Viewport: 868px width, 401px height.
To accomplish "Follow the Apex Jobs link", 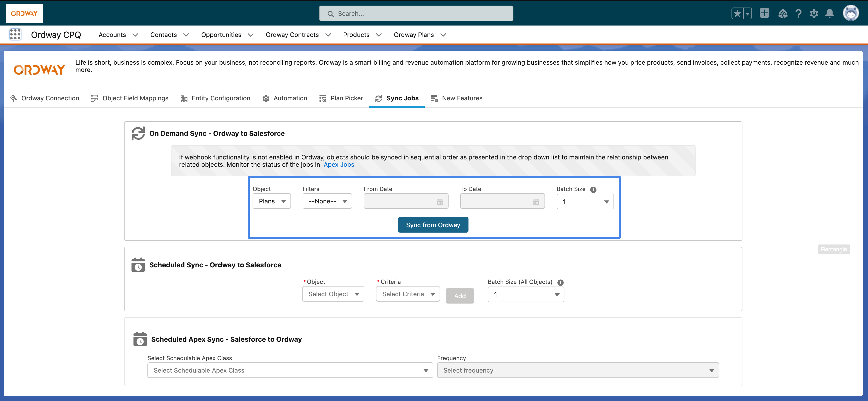I will pyautogui.click(x=339, y=165).
